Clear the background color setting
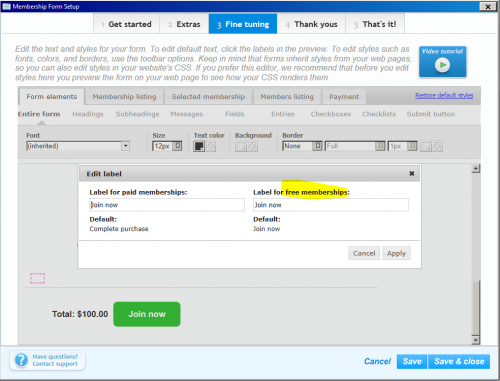The image size is (500, 381). pyautogui.click(x=252, y=146)
